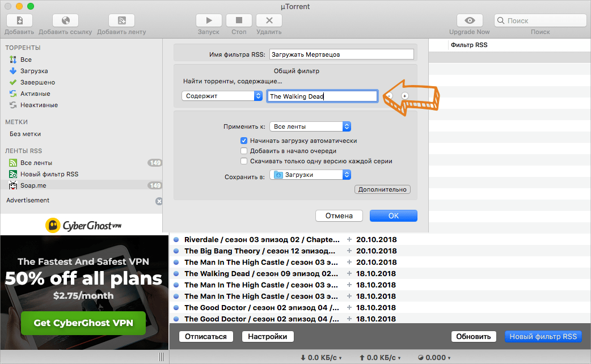
Task: Click the Добавить ленту RSS icon
Action: [122, 20]
